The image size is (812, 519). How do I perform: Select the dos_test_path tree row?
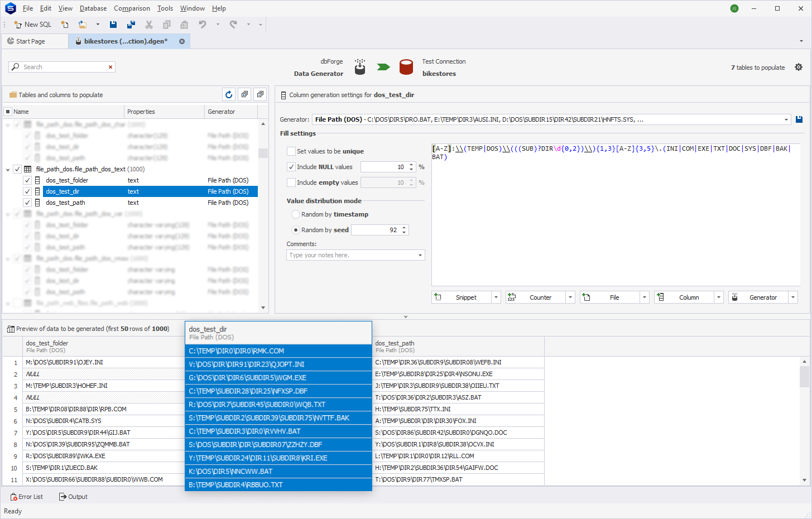(x=150, y=203)
